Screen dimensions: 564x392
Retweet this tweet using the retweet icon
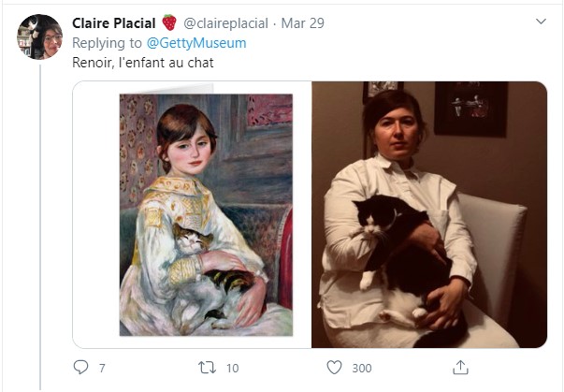click(208, 368)
